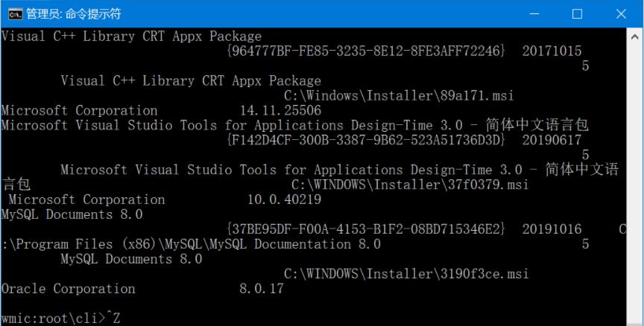This screenshot has width=644, height=326.
Task: Click the GUID {F142D4CF-300B-3387-9B62-523A51736D3D}
Action: click(365, 140)
